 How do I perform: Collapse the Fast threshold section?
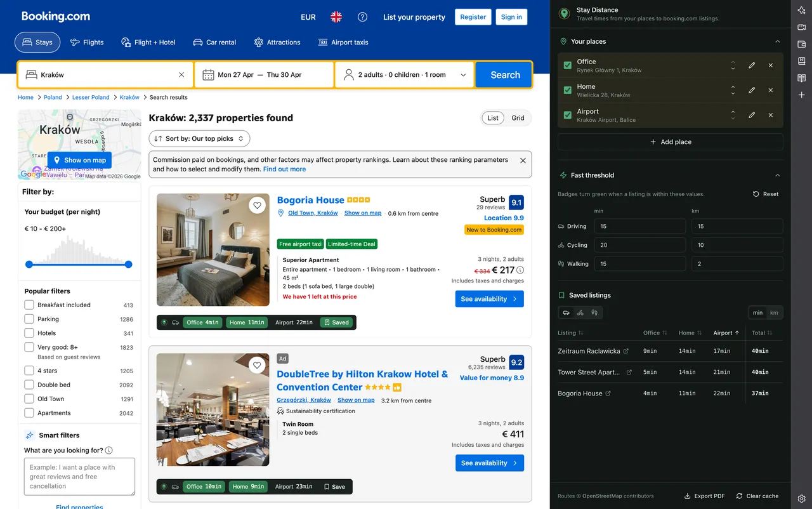pyautogui.click(x=778, y=175)
